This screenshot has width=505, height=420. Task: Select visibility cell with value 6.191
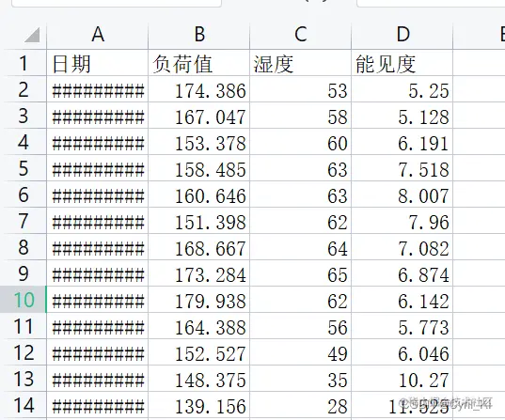tap(402, 142)
